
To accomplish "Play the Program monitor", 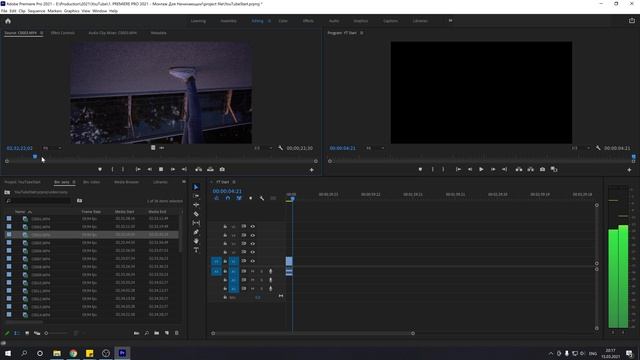I will coord(481,169).
